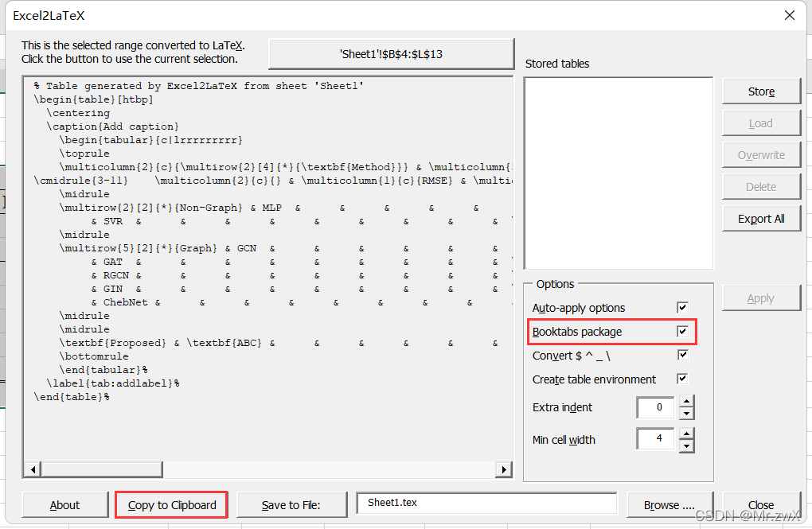Click the \bottomrule line in code
The height and width of the screenshot is (529, 812).
(94, 356)
